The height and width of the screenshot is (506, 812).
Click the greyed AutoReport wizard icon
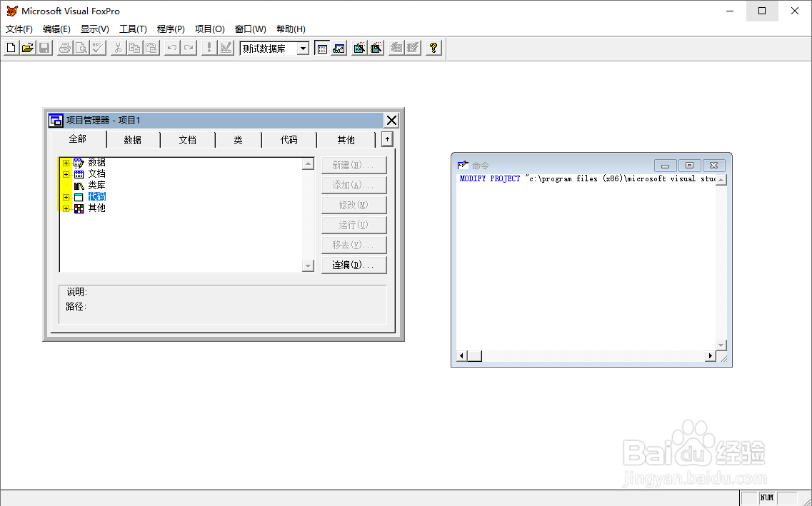coord(413,48)
